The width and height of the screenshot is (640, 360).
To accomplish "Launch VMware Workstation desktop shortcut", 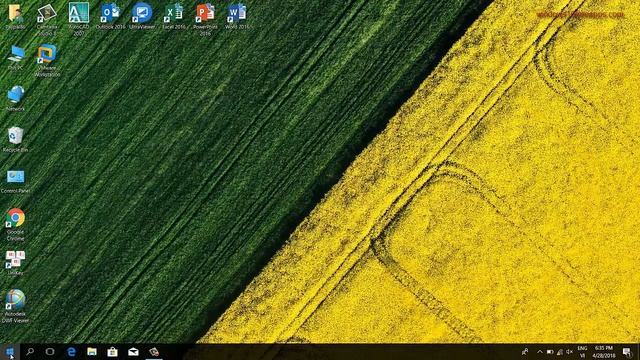I will (x=47, y=60).
